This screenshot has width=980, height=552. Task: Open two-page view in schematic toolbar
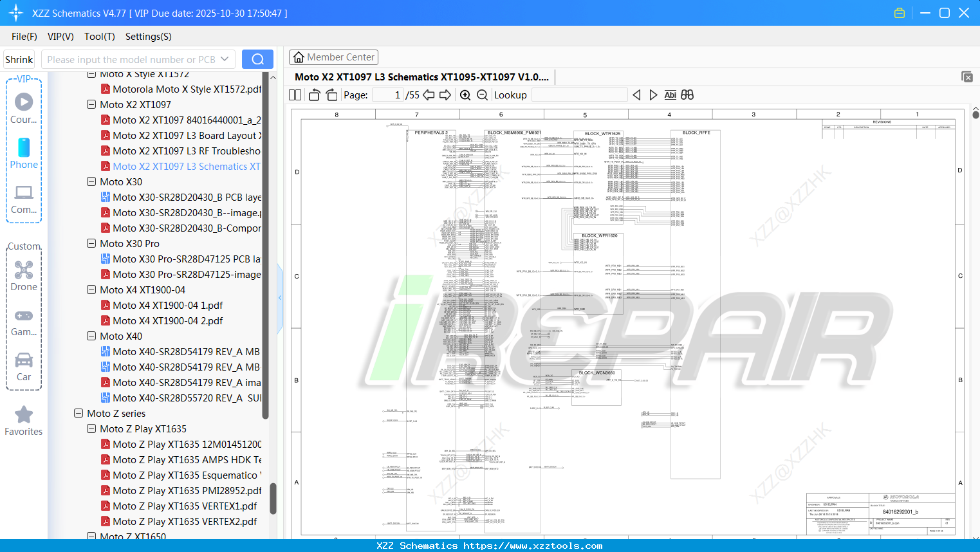294,95
